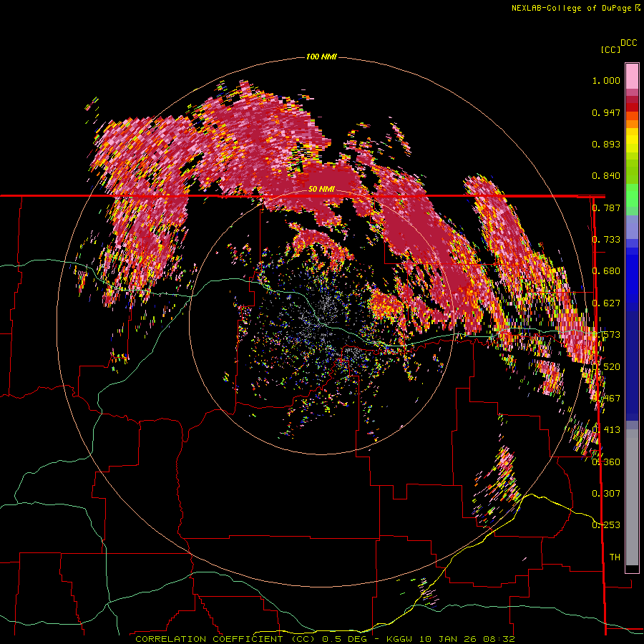644x644 pixels.
Task: Click the 10 JAN 26 date text
Action: pyautogui.click(x=447, y=639)
